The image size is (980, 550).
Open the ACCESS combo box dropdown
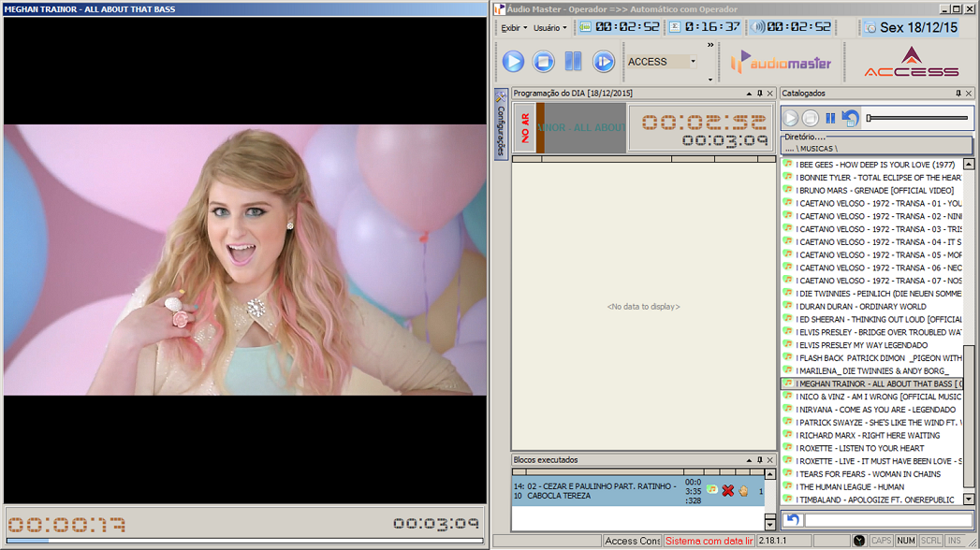pyautogui.click(x=694, y=61)
